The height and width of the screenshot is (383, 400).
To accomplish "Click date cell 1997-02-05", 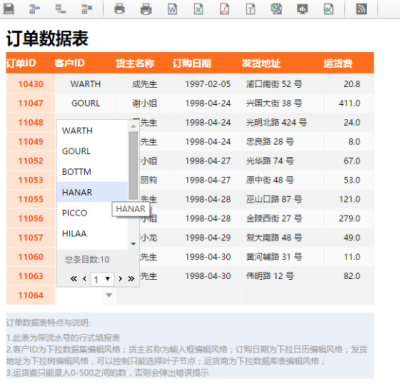I will 208,84.
